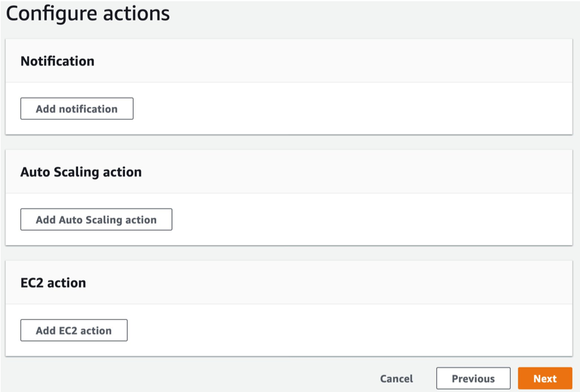
Task: Click inside the Notification panel area
Action: point(291,86)
